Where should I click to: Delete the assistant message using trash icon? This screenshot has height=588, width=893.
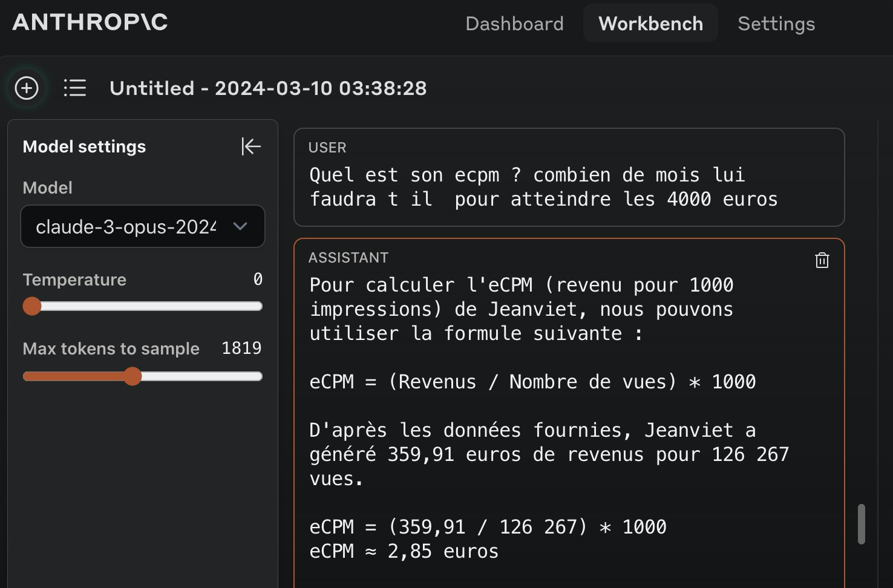coord(822,260)
